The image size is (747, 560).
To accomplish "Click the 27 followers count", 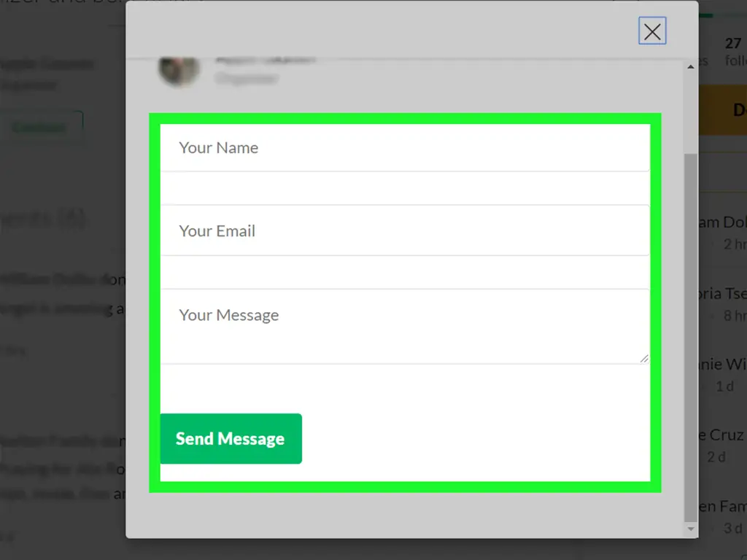I will 735,51.
